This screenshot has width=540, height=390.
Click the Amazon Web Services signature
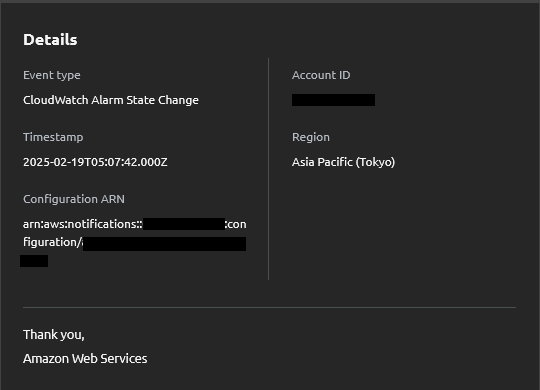pos(85,359)
